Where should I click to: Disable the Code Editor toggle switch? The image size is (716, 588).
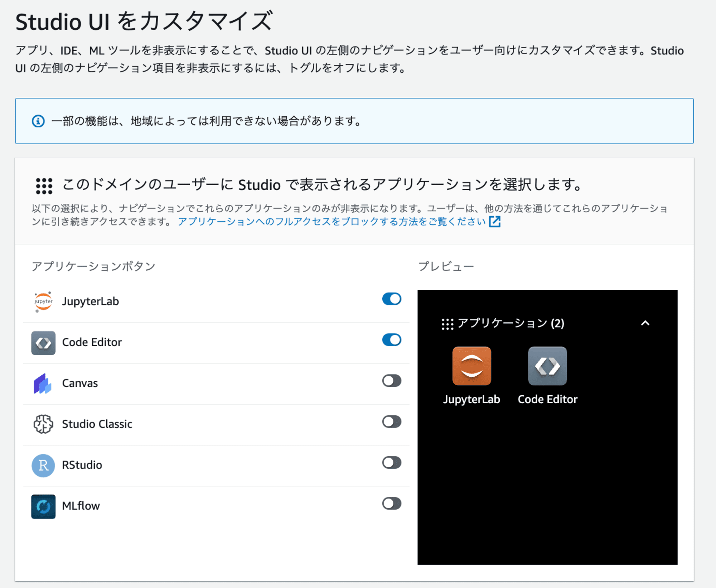tap(391, 341)
